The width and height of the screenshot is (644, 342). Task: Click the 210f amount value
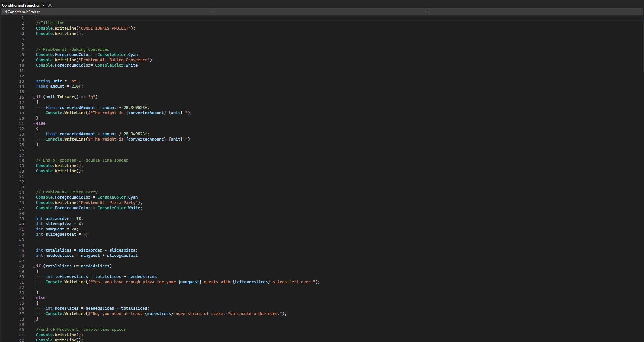pos(76,86)
